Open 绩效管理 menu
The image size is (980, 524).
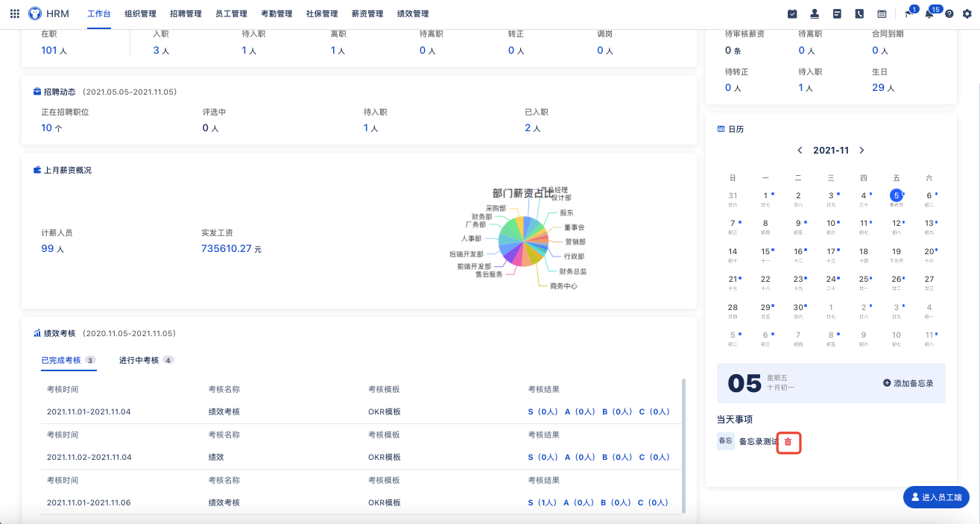(413, 13)
